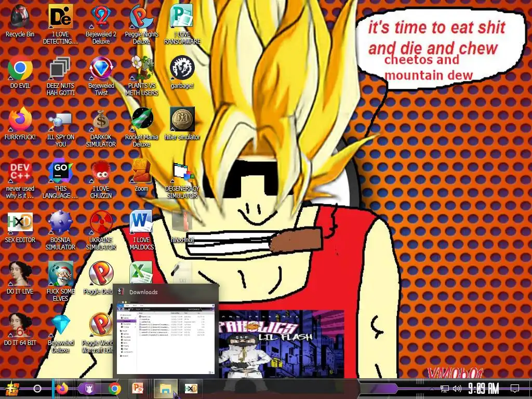This screenshot has height=399, width=532.
Task: Open the Word 'I LOVE MALDOCS' shortcut
Action: pyautogui.click(x=141, y=230)
